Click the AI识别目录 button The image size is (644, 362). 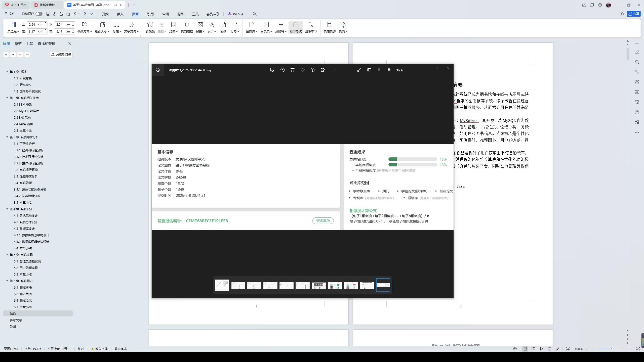tap(61, 55)
